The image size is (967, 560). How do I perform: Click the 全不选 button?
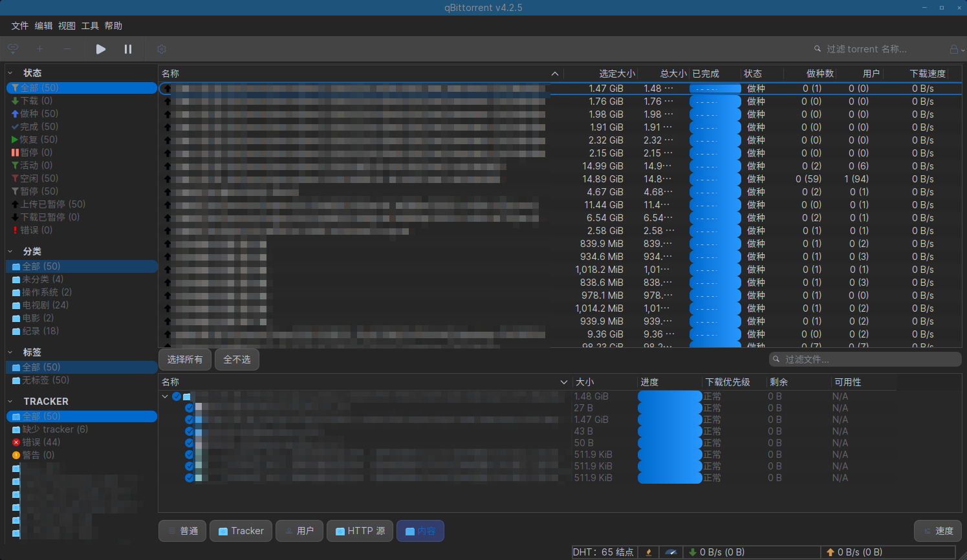237,360
